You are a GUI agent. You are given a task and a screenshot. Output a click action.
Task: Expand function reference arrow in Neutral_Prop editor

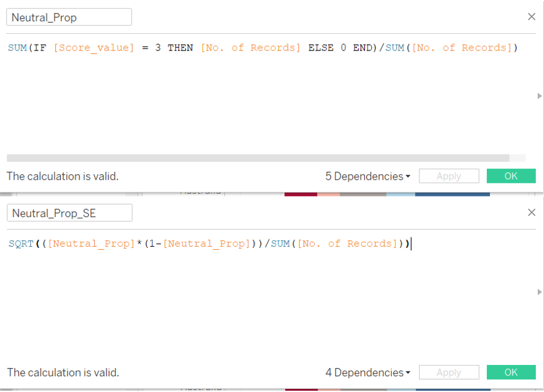pos(540,96)
